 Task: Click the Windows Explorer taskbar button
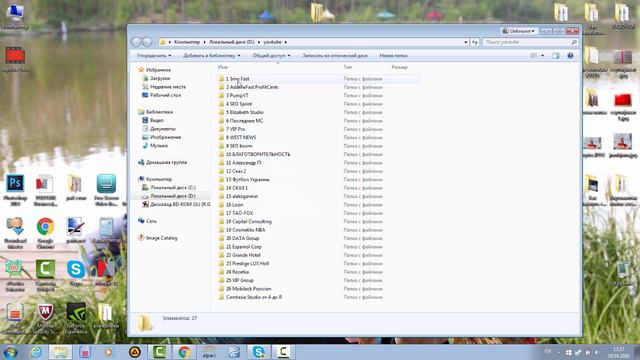(60, 352)
